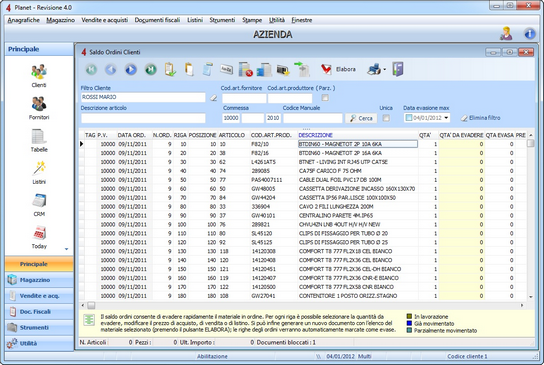
Task: Click ARTICOLO column header
Action: (x=232, y=135)
